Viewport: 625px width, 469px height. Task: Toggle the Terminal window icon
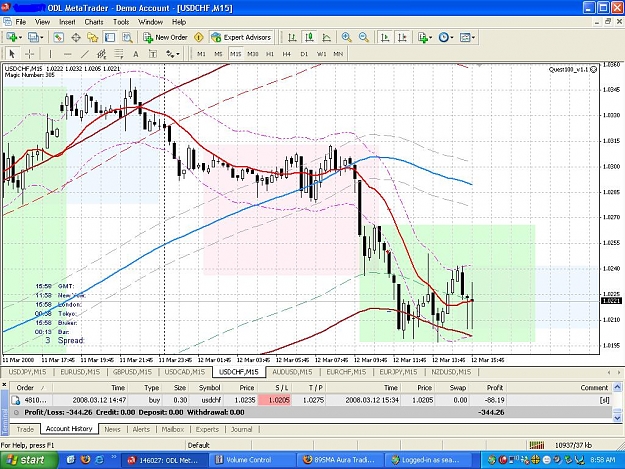coord(110,37)
